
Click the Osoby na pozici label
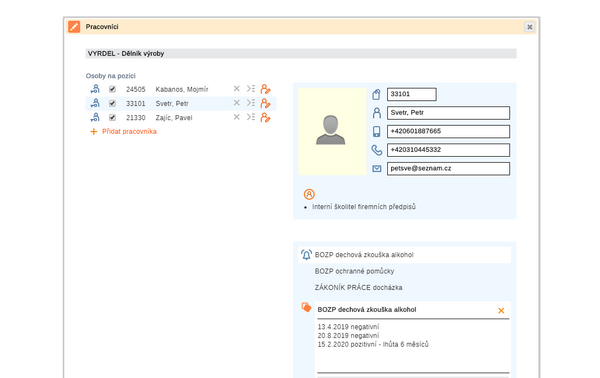pos(111,76)
